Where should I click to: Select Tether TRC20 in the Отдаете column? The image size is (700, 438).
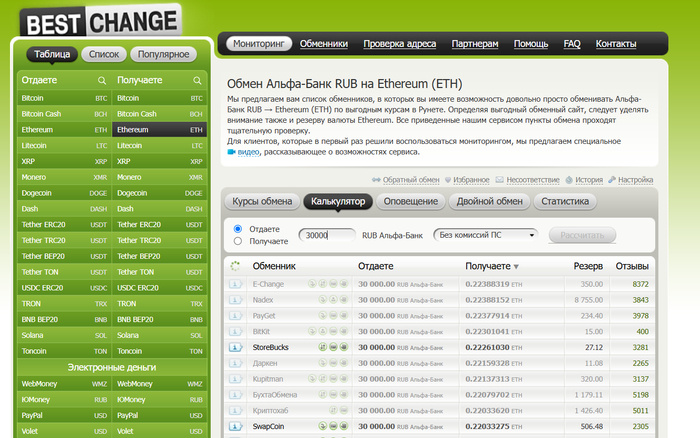click(64, 240)
